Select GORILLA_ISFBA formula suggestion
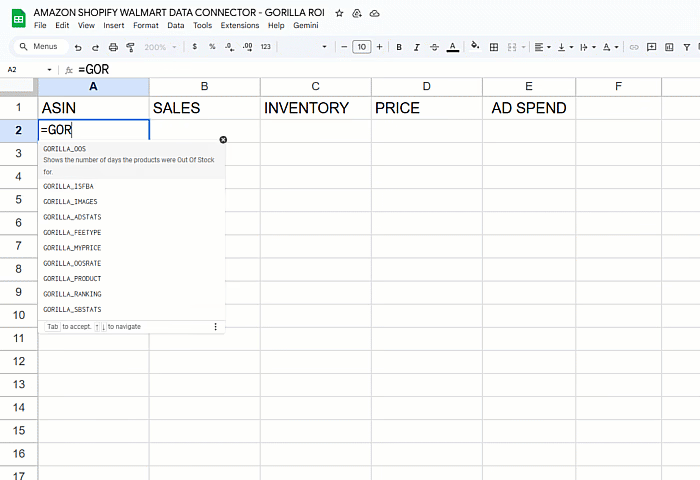The image size is (700, 480). pyautogui.click(x=132, y=186)
